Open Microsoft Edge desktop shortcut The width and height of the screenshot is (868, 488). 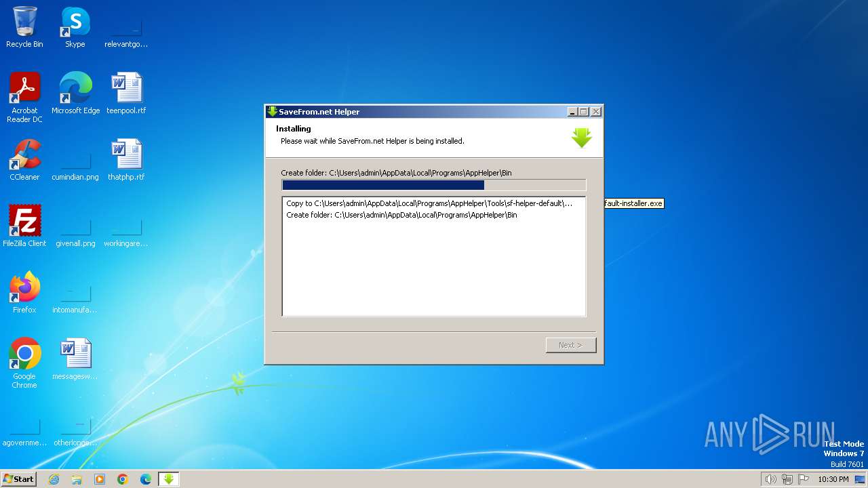(75, 94)
